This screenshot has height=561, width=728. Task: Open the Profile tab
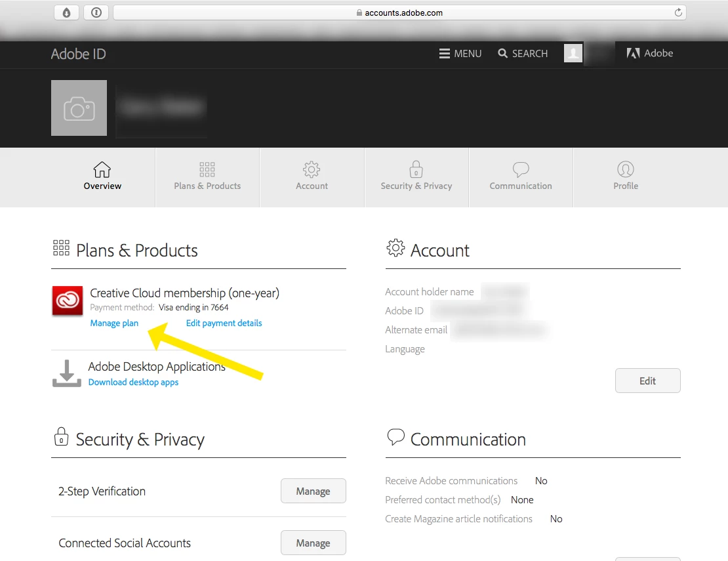coord(626,177)
